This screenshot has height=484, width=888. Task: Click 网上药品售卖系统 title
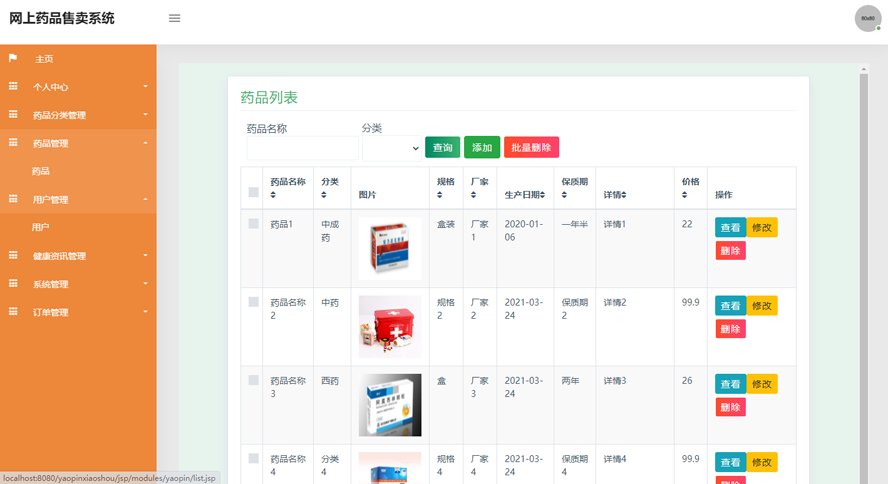pyautogui.click(x=62, y=18)
